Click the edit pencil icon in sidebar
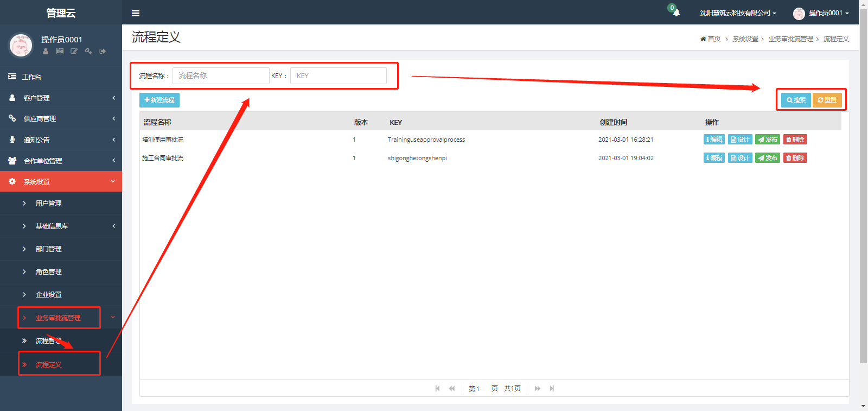This screenshot has height=411, width=868. point(74,51)
